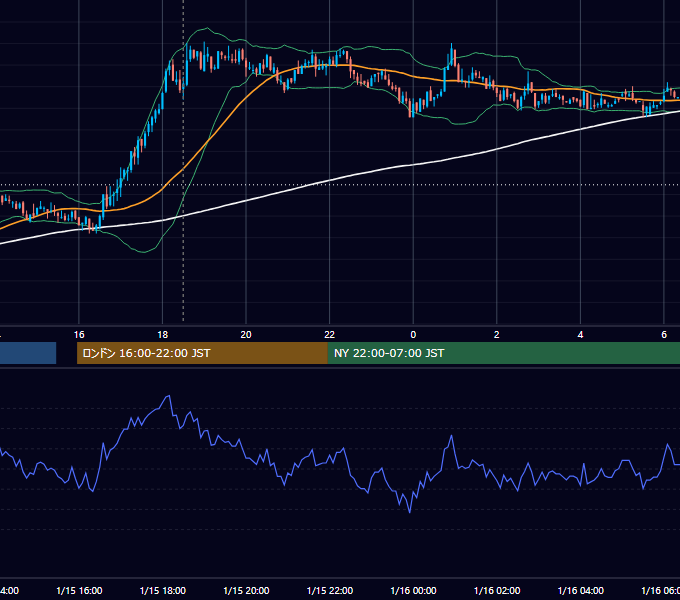Click the 1/15 16:00 date label

pos(79,591)
